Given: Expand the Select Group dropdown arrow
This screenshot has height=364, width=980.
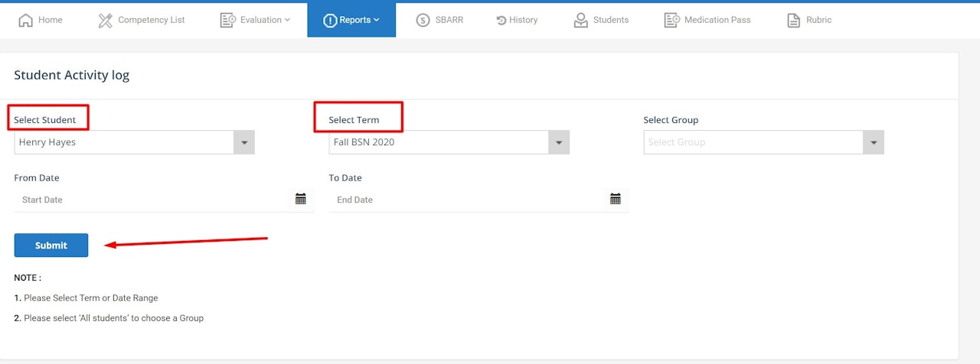Looking at the screenshot, I should pos(874,142).
